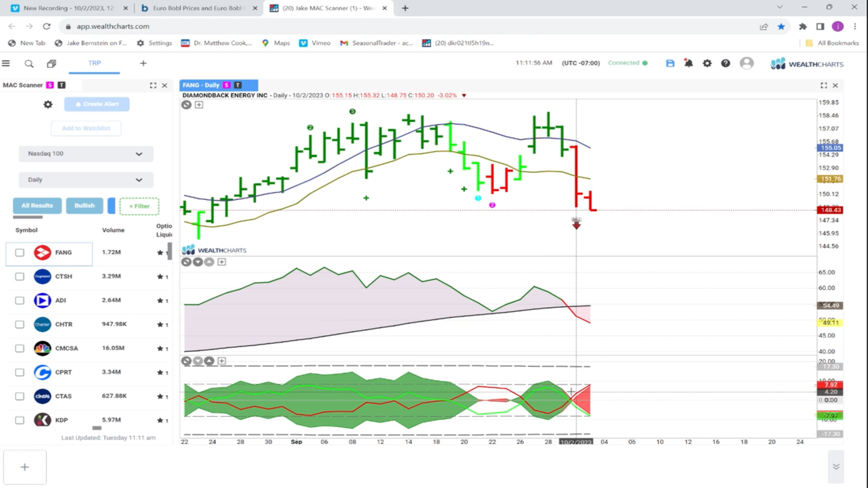Open the user profile avatar
This screenshot has width=868, height=488.
pyautogui.click(x=747, y=63)
